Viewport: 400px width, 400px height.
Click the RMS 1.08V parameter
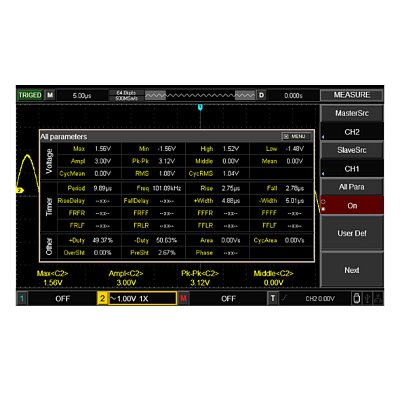click(x=154, y=174)
